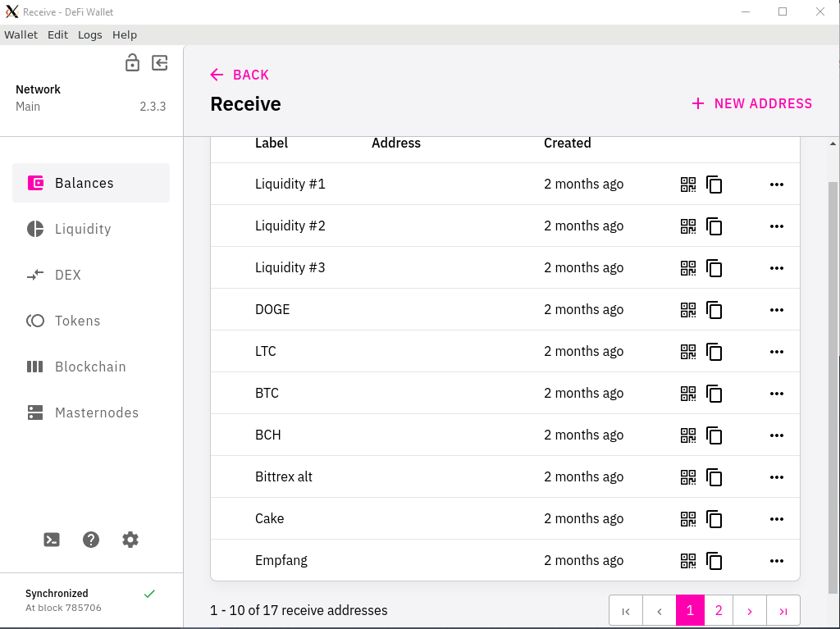Click the Empfang label text
Viewport: 840px width, 629px height.
[x=281, y=560]
